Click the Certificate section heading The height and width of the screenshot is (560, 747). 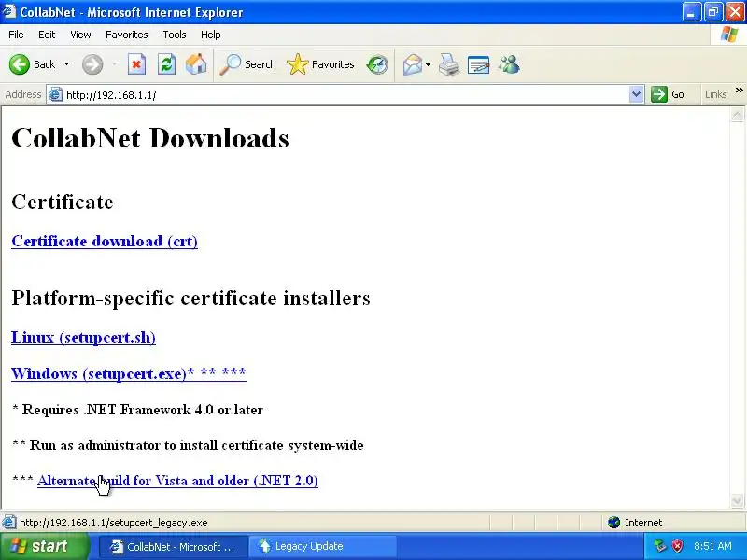[63, 202]
